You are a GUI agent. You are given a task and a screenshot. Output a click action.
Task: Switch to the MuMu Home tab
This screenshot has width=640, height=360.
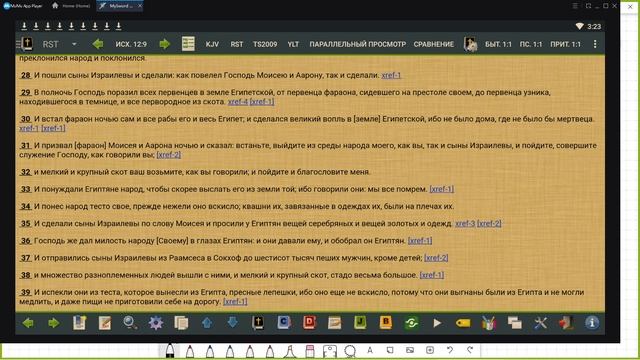pyautogui.click(x=71, y=6)
